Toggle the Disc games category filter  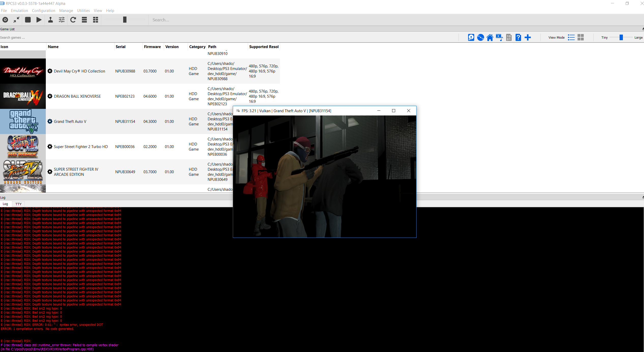coord(480,37)
